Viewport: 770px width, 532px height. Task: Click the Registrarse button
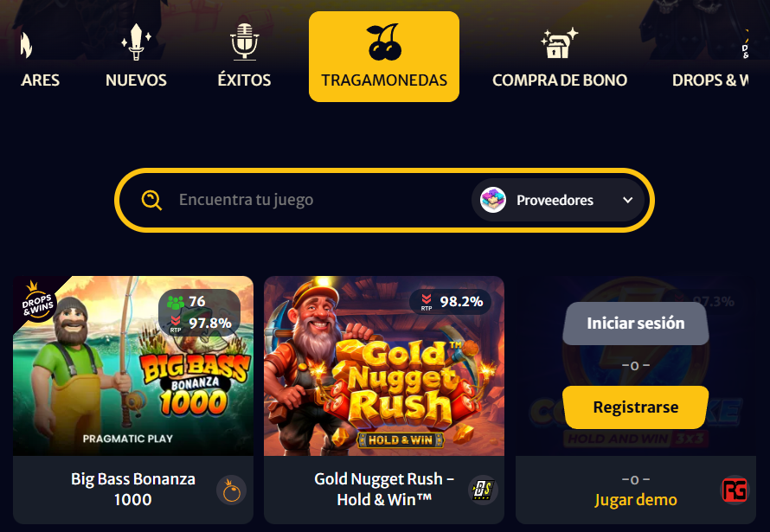[635, 407]
